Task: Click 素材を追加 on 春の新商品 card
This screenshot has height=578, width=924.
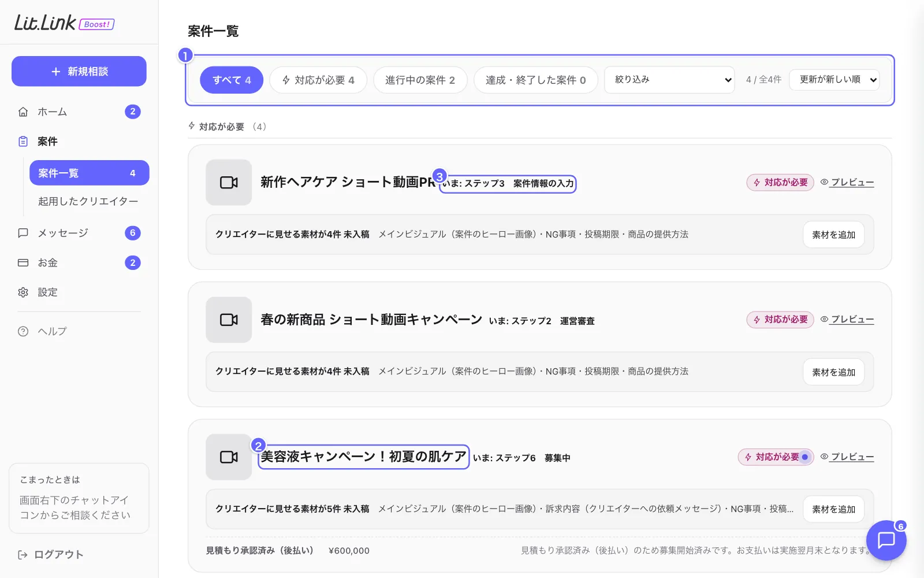Action: pyautogui.click(x=833, y=372)
